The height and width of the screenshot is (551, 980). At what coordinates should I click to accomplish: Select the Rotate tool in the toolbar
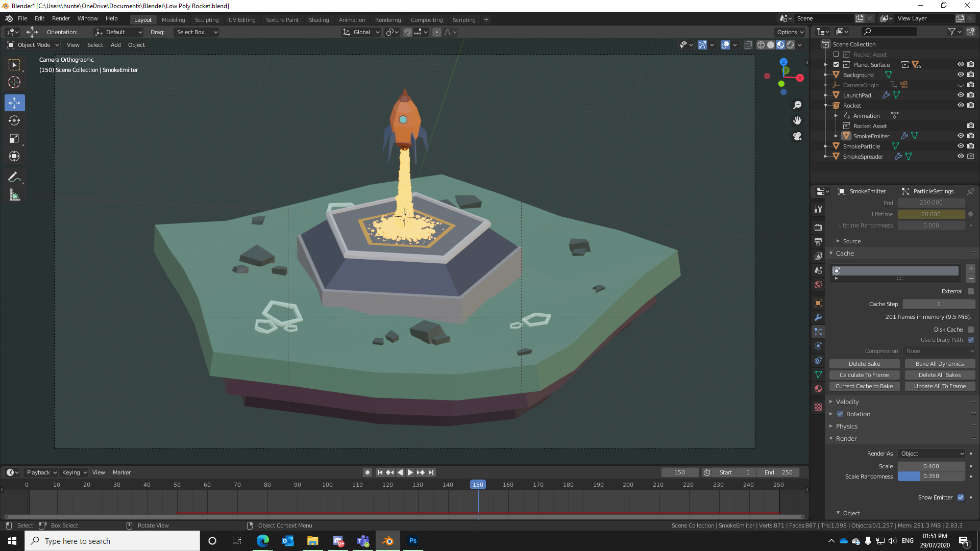pyautogui.click(x=14, y=121)
